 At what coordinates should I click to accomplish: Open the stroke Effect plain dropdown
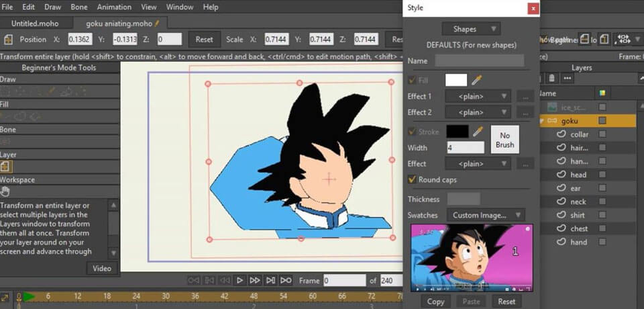point(478,163)
